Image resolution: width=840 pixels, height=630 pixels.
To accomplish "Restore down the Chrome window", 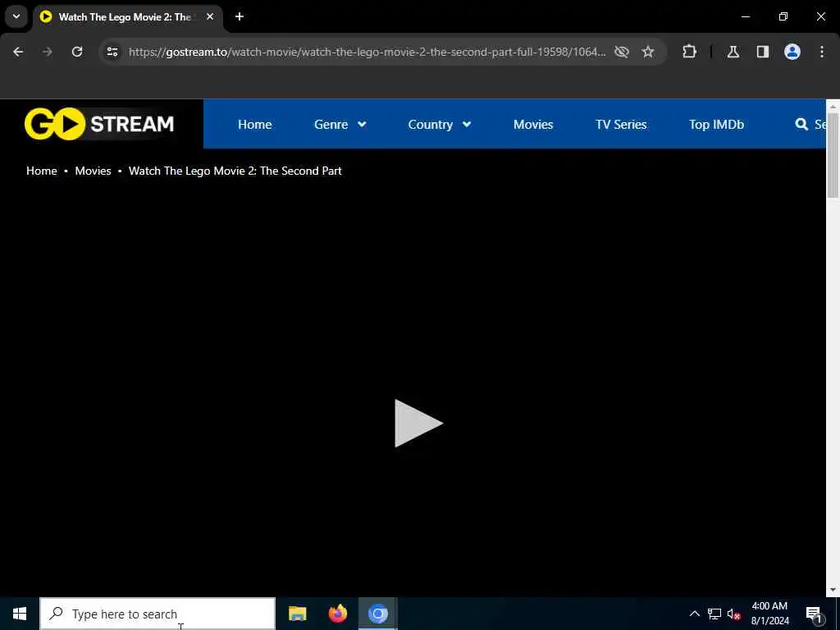I will pos(783,16).
